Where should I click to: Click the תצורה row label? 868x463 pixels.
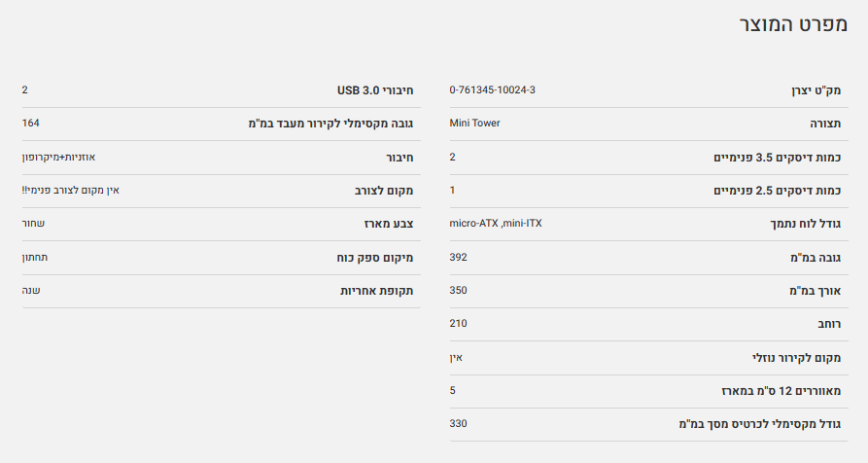click(x=825, y=124)
